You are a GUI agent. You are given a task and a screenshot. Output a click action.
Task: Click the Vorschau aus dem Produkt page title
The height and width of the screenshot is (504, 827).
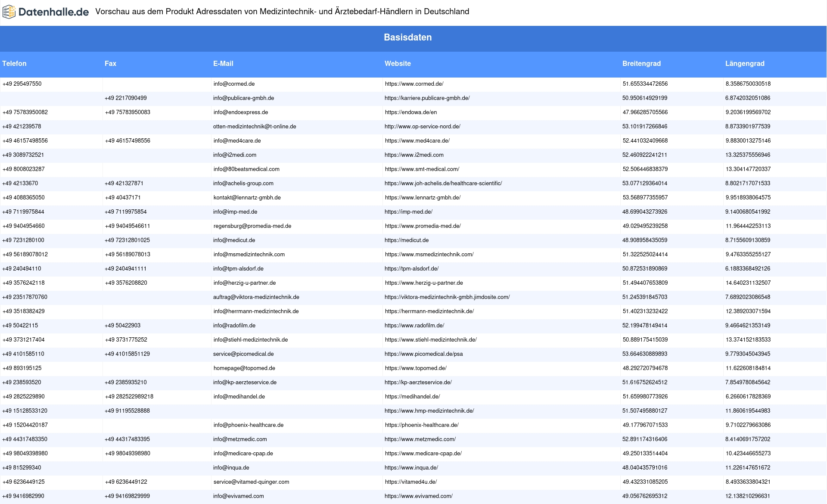click(x=282, y=12)
